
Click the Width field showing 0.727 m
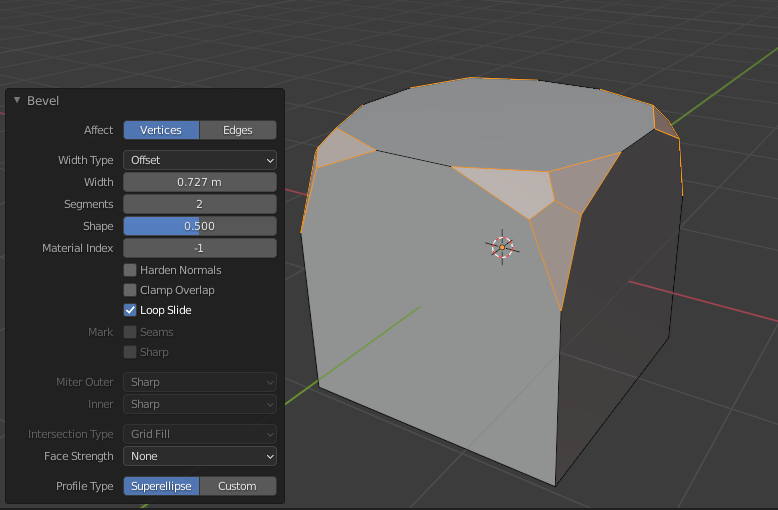click(x=200, y=182)
